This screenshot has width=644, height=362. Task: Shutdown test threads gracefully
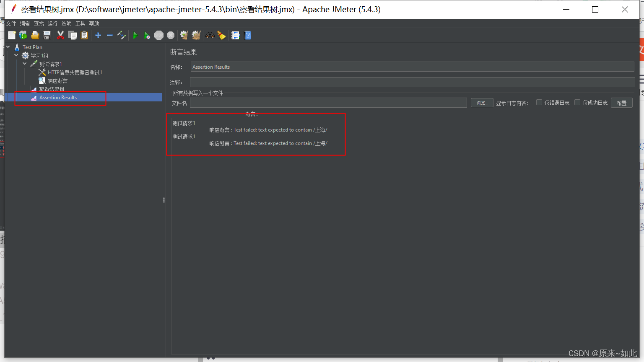pos(171,35)
